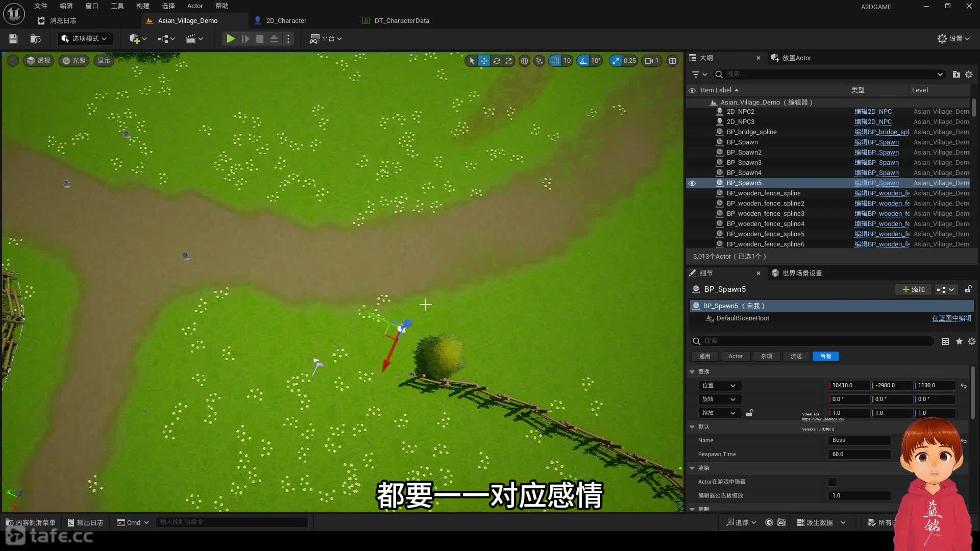980x551 pixels.
Task: Activate the translate move gizmo tool
Action: coord(484,61)
